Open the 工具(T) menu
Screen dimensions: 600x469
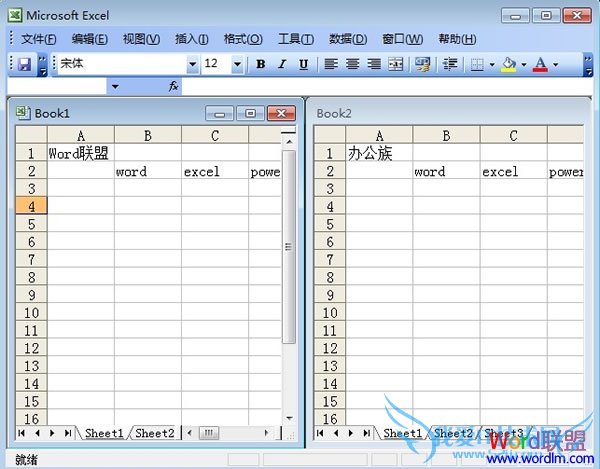point(296,39)
